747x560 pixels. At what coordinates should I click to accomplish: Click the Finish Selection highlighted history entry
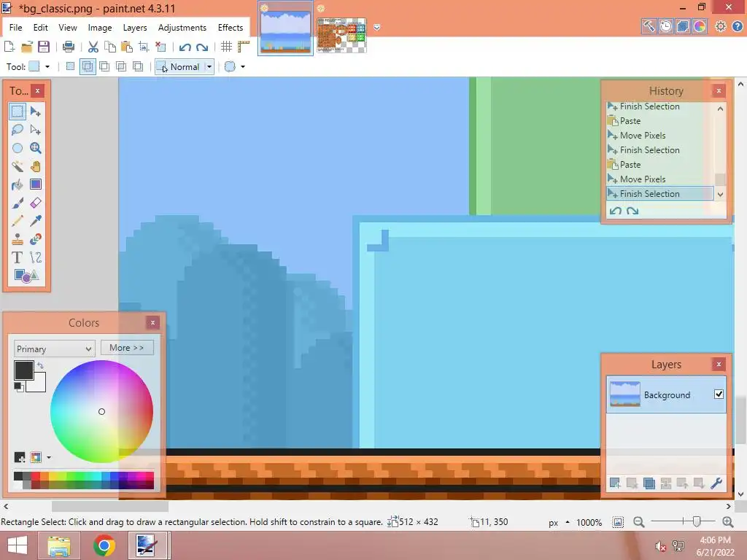(659, 193)
